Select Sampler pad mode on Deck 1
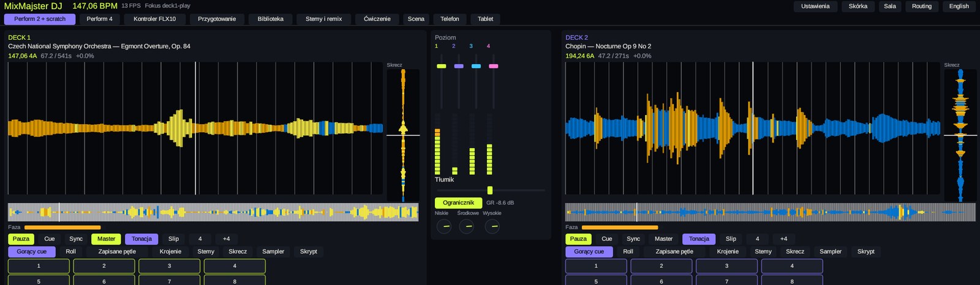 click(273, 252)
